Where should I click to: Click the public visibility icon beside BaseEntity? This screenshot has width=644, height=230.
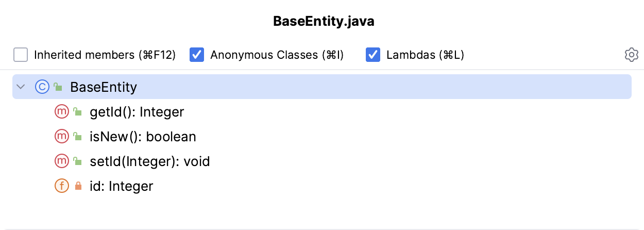[58, 87]
